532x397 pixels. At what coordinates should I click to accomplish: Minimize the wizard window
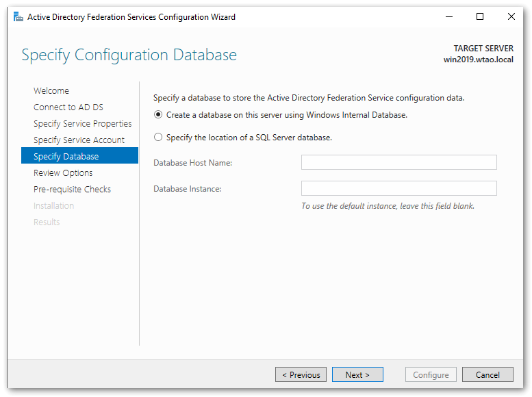[x=448, y=17]
